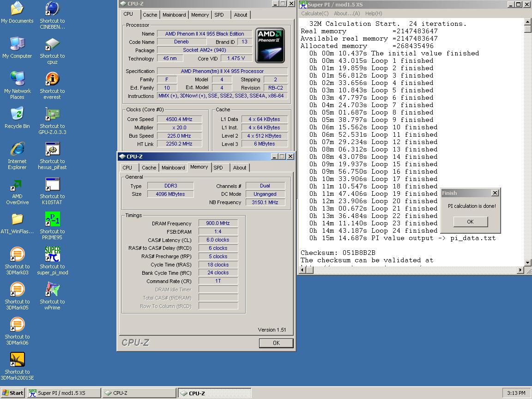Screen dimensions: 532x399
Task: Open the Calculate menu in Super PI
Action: [x=314, y=13]
